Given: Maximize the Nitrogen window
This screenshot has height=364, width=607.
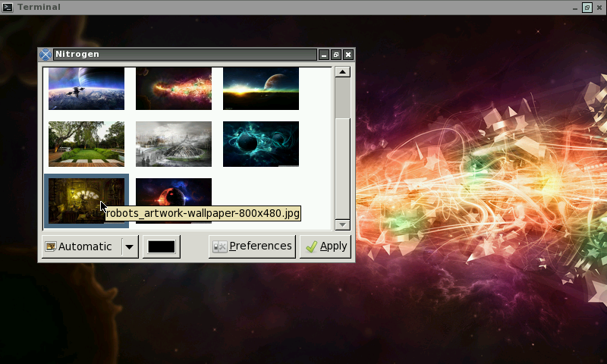Looking at the screenshot, I should pos(336,55).
